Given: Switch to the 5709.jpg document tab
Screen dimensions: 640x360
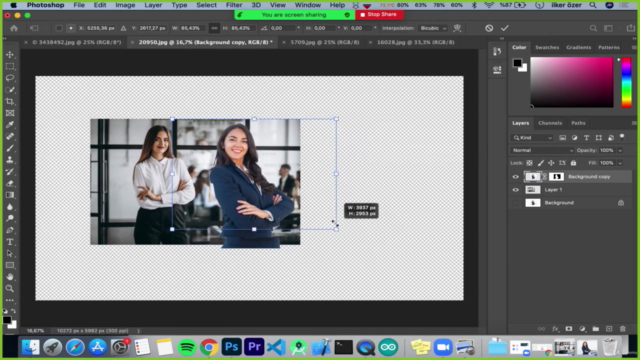Looking at the screenshot, I should pos(324,42).
